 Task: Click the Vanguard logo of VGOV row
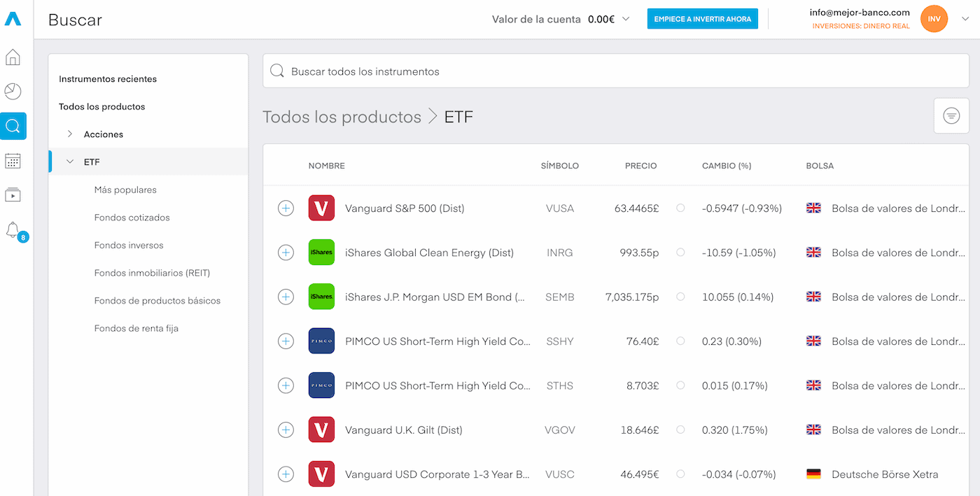(321, 430)
